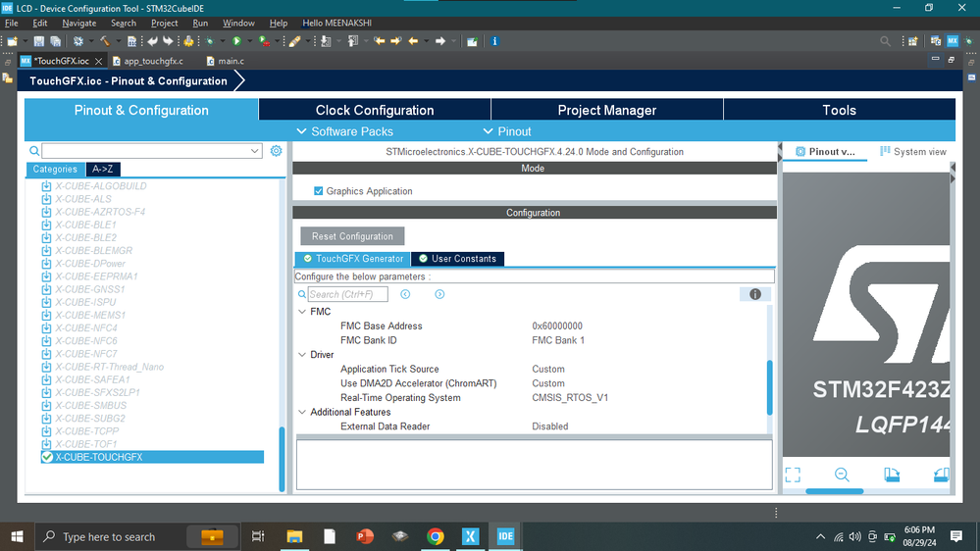Click the build configuration gear icon
980x551 pixels.
tap(78, 41)
